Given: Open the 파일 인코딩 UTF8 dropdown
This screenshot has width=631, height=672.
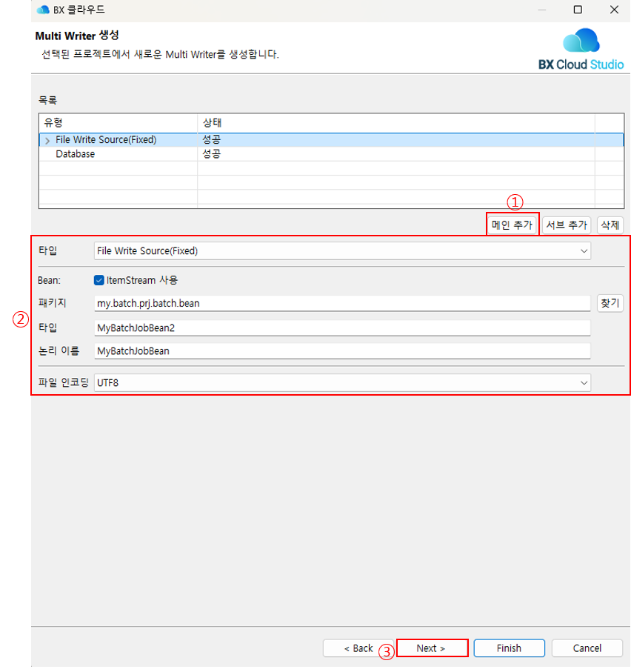Looking at the screenshot, I should pyautogui.click(x=342, y=383).
